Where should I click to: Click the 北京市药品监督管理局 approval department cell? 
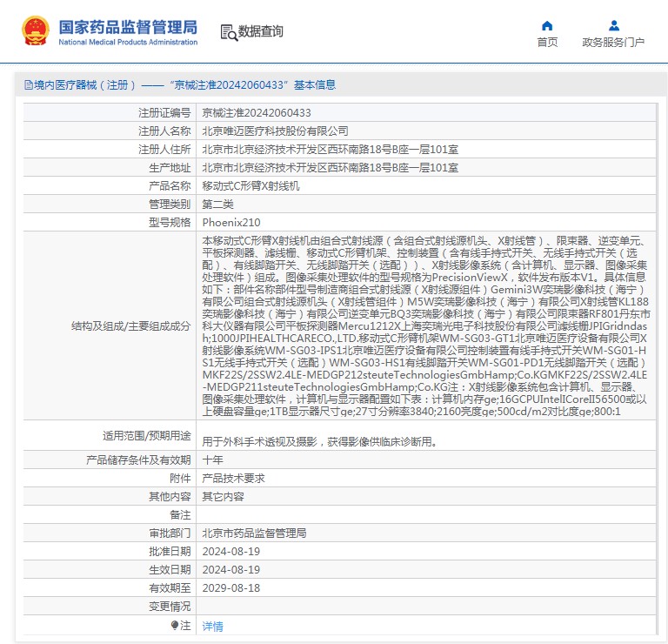click(254, 533)
